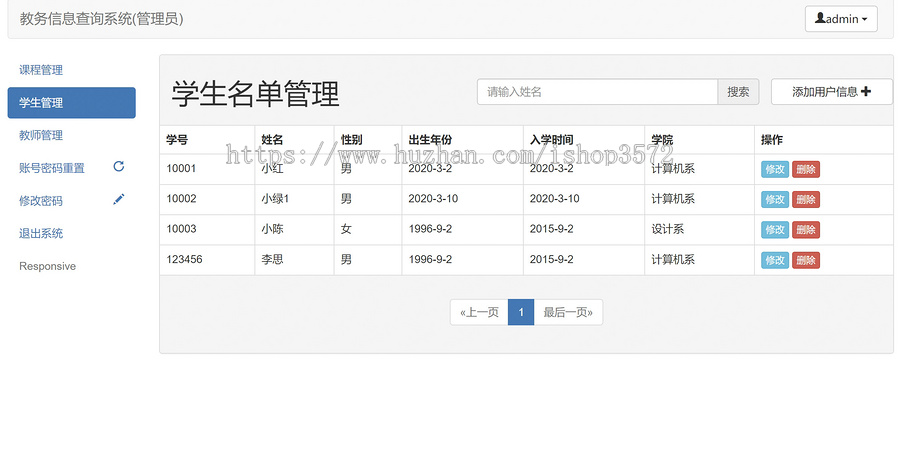This screenshot has width=900, height=465.
Task: Click 修改 in the 小陈 row
Action: 775,230
